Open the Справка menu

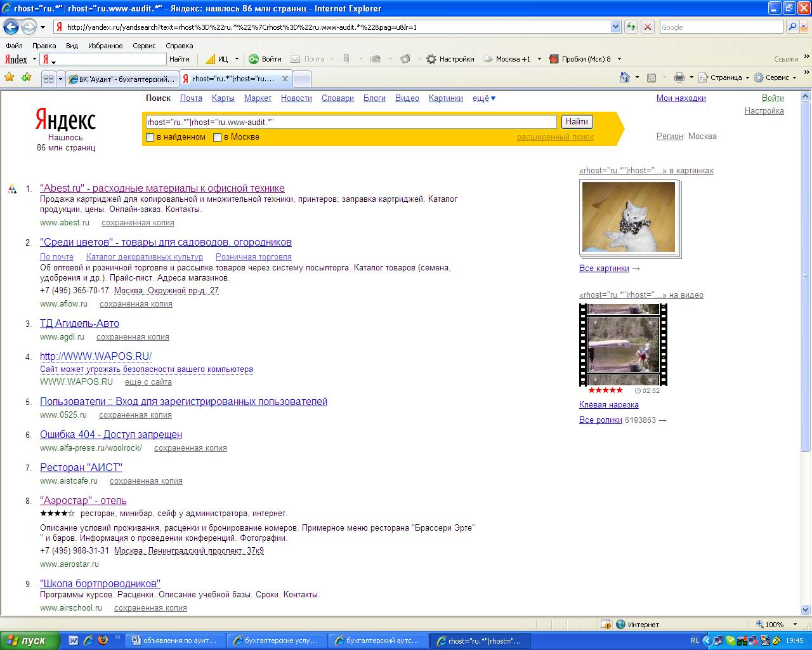pos(179,46)
